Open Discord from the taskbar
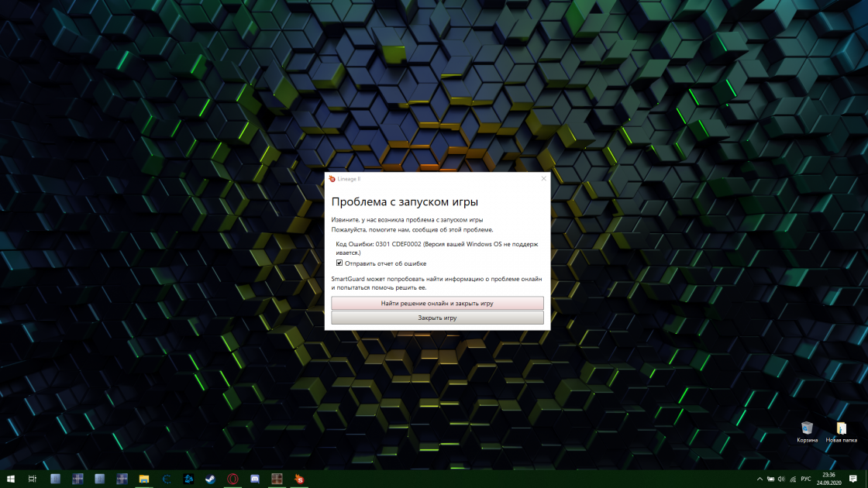The width and height of the screenshot is (868, 488). 255,479
